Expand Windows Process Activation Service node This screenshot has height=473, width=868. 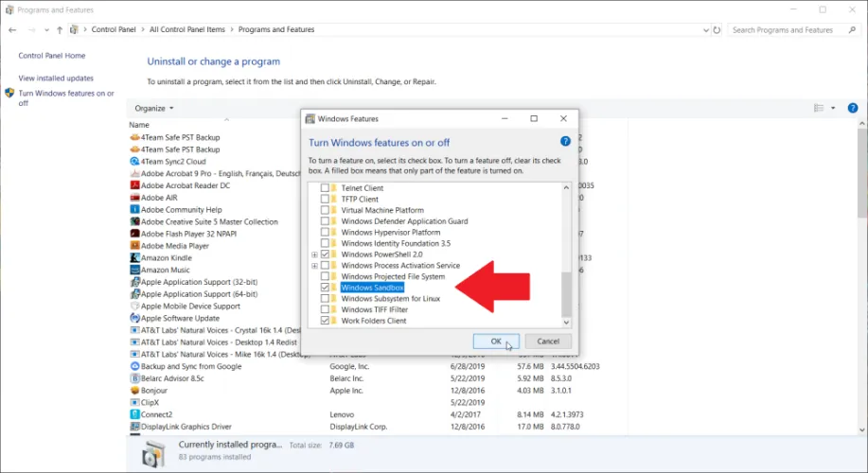pyautogui.click(x=314, y=266)
